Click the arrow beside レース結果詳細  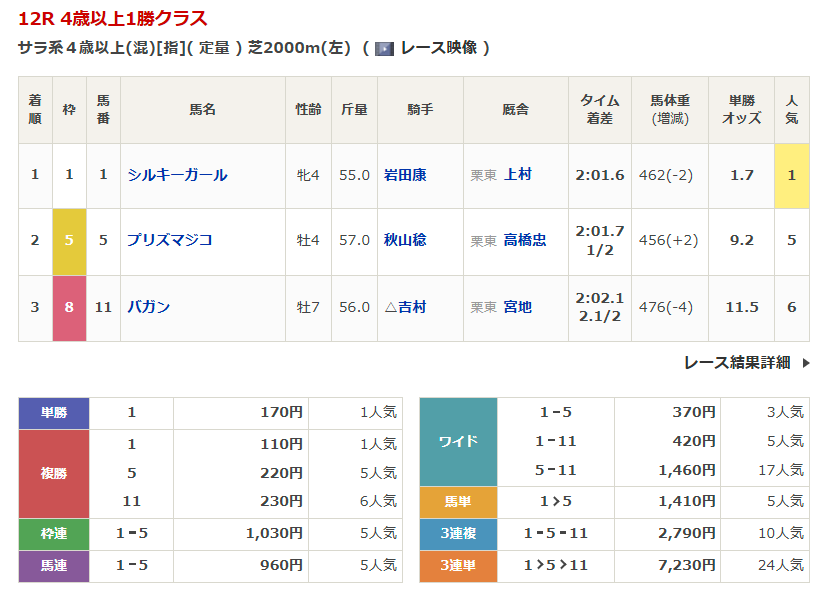coord(806,363)
